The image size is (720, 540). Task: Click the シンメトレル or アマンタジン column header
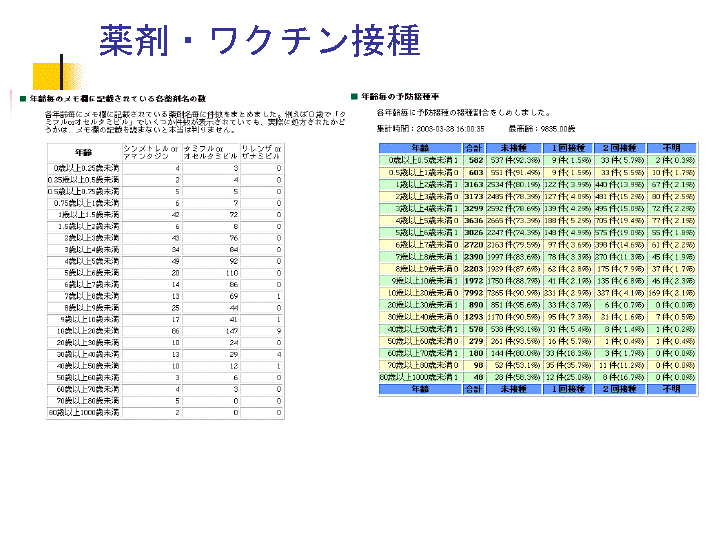click(150, 150)
